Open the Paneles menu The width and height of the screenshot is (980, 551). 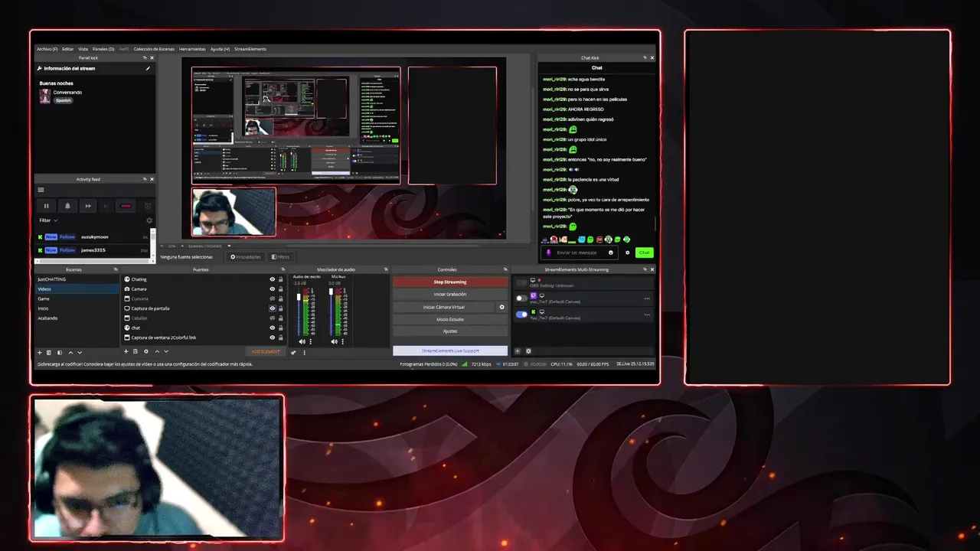pos(103,49)
